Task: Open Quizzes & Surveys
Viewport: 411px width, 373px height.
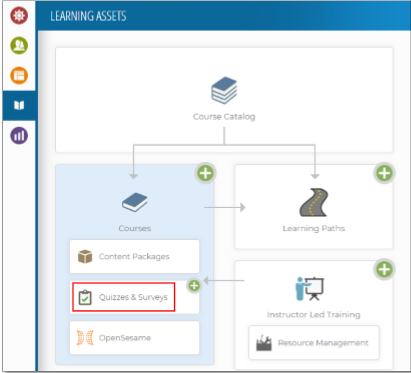Action: (134, 297)
